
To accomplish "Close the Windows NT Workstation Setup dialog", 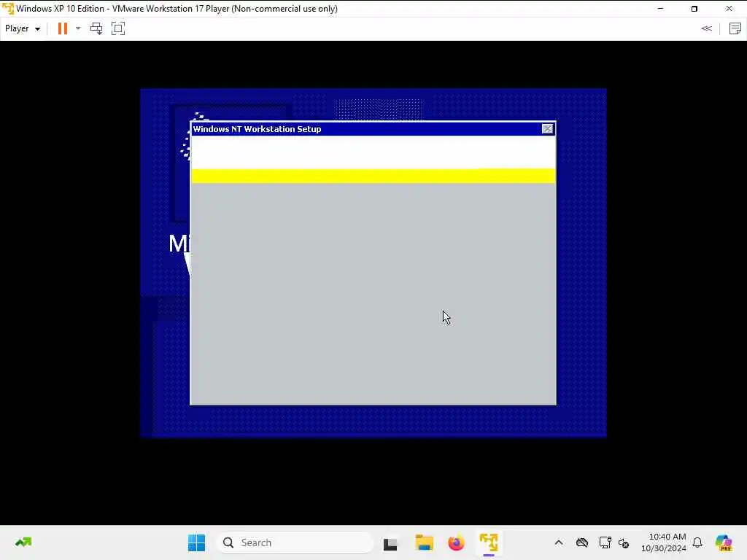I will pyautogui.click(x=547, y=128).
